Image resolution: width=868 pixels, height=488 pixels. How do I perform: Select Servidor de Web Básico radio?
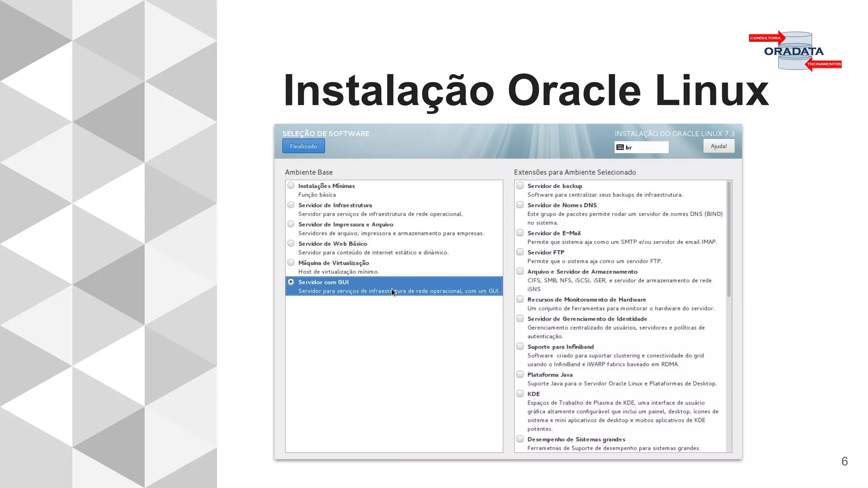pos(291,243)
